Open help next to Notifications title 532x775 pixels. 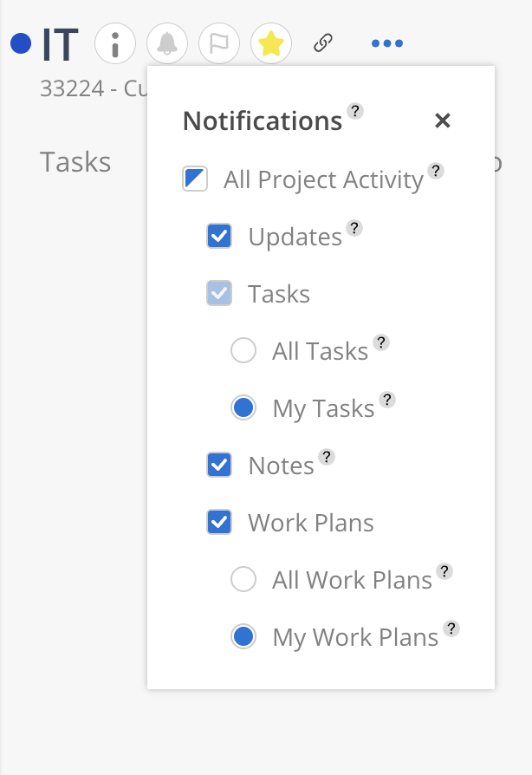click(355, 111)
